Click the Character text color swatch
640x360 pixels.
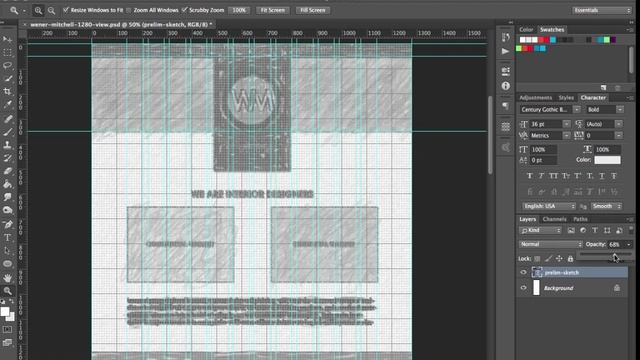(x=607, y=160)
